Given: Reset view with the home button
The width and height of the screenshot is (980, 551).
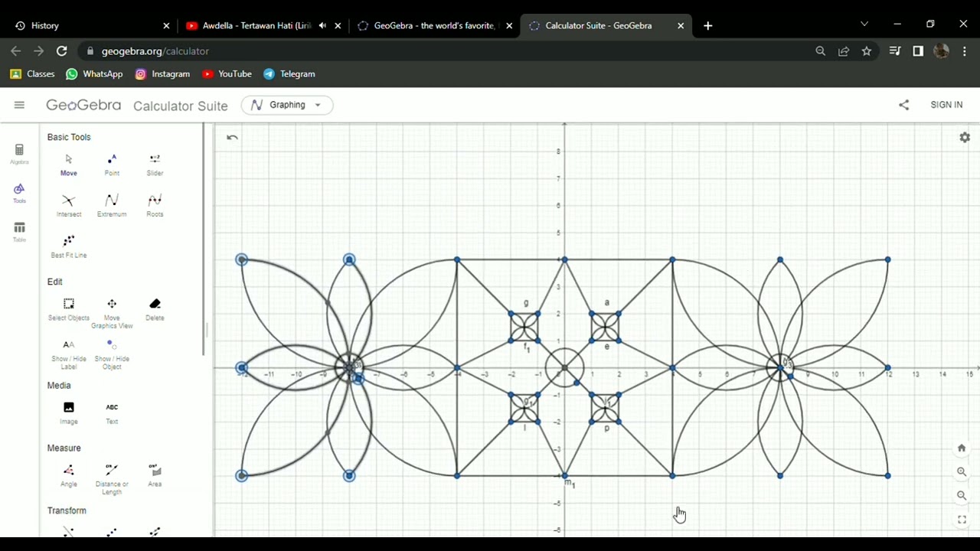Looking at the screenshot, I should (x=962, y=448).
